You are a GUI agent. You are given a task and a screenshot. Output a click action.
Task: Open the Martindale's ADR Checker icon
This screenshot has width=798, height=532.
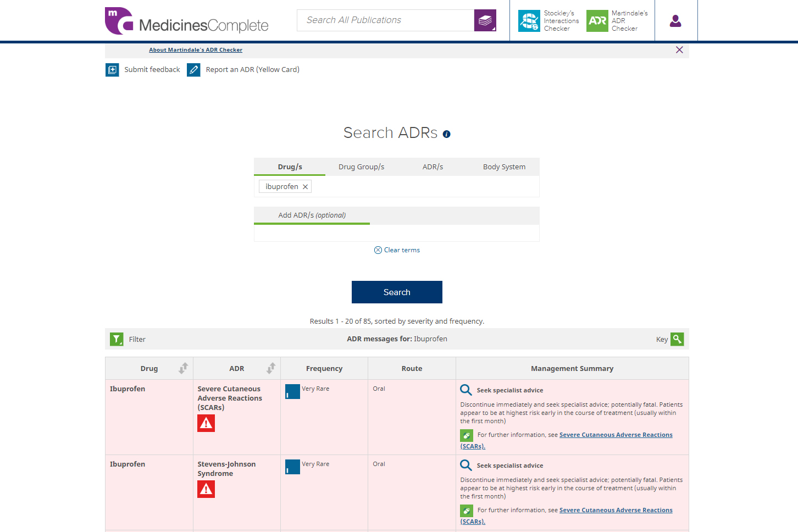597,20
